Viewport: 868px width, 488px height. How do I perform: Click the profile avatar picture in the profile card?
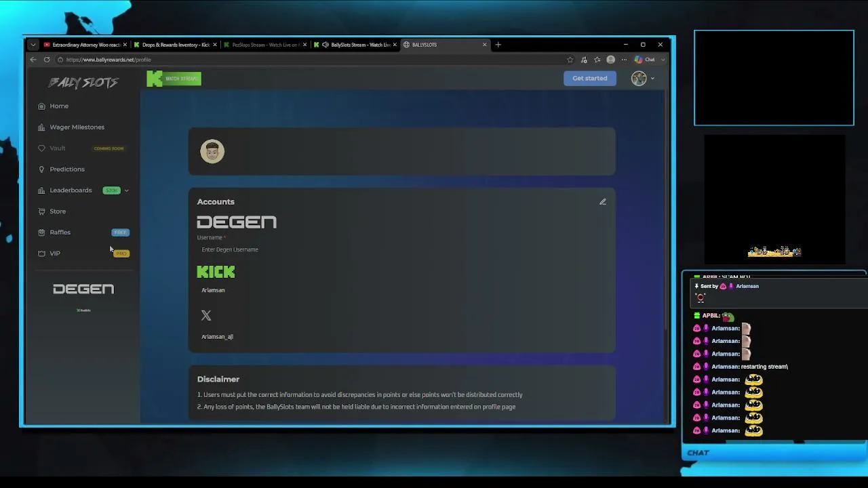click(x=212, y=151)
